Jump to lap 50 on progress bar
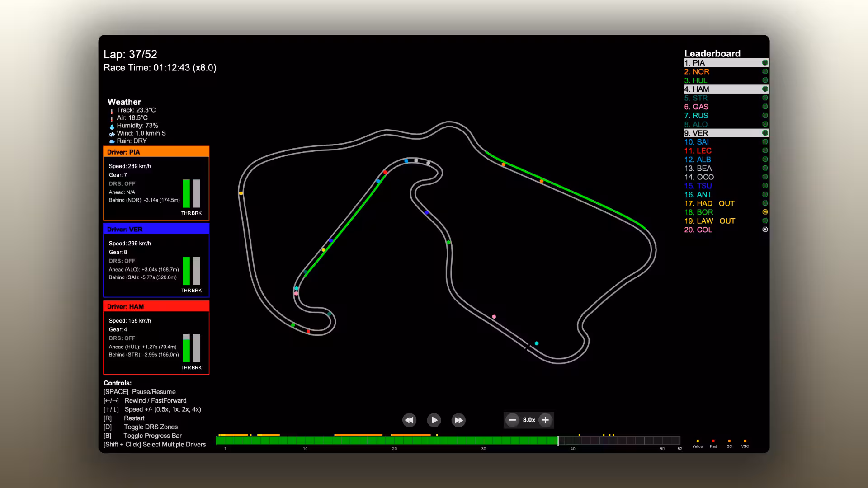 (662, 441)
